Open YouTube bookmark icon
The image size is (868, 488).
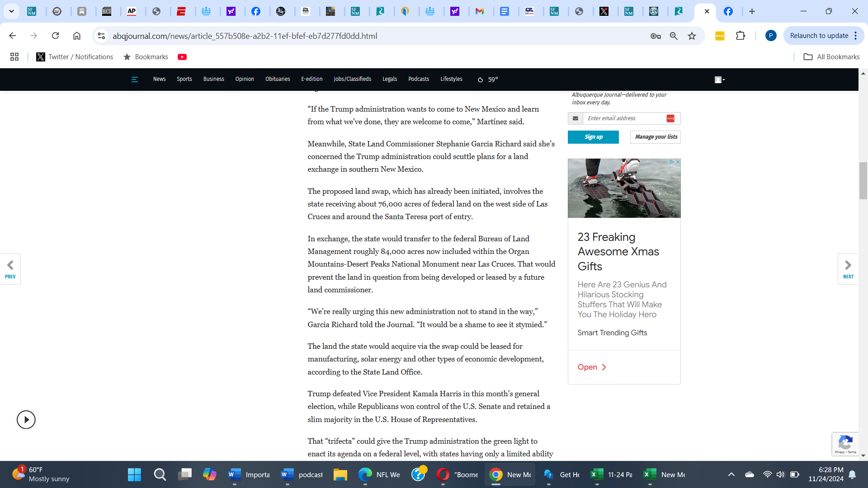(182, 57)
